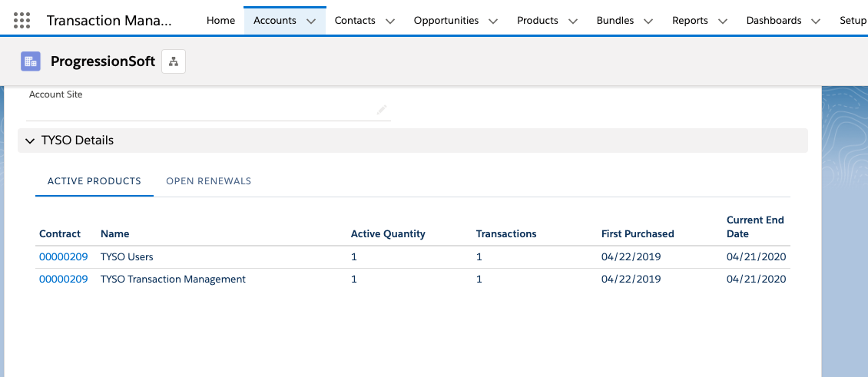This screenshot has height=377, width=868.
Task: Expand the Reports menu chevron
Action: point(722,21)
